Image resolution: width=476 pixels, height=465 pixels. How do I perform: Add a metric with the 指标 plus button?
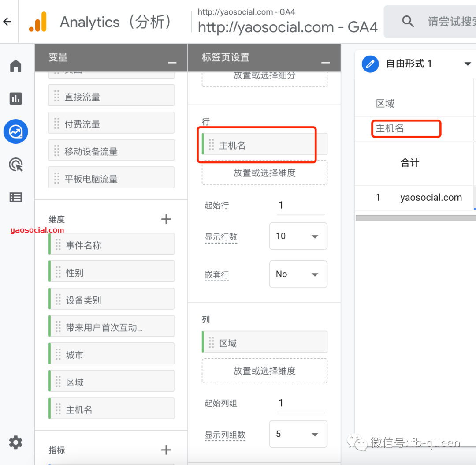click(166, 450)
